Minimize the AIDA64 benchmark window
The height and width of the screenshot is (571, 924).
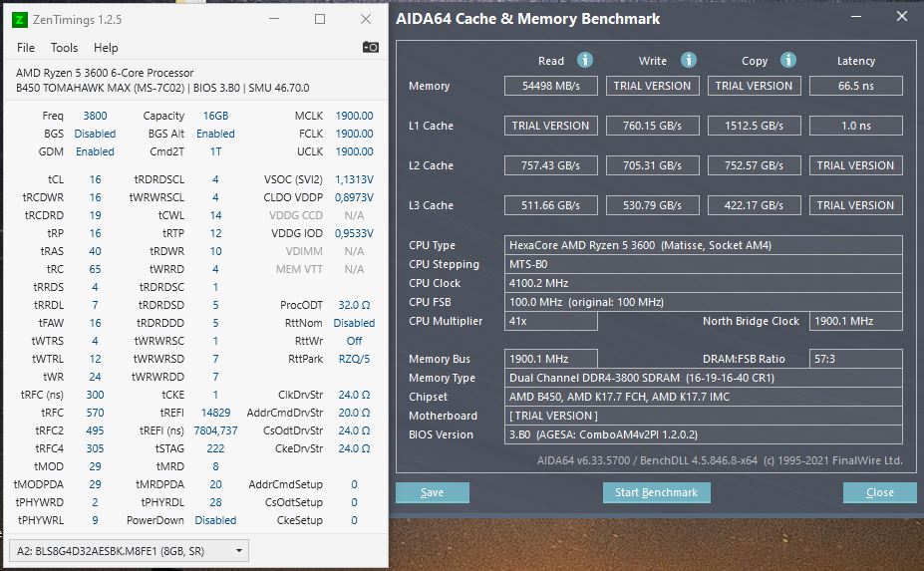(856, 17)
